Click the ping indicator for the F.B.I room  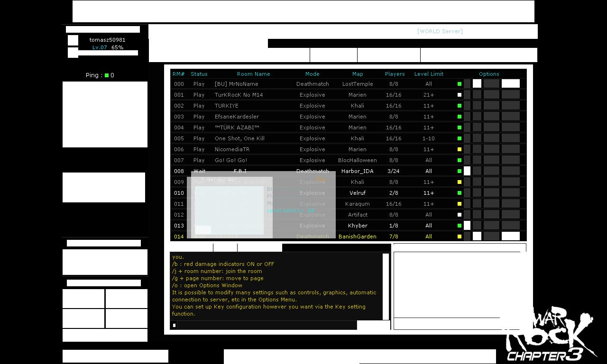[x=460, y=171]
